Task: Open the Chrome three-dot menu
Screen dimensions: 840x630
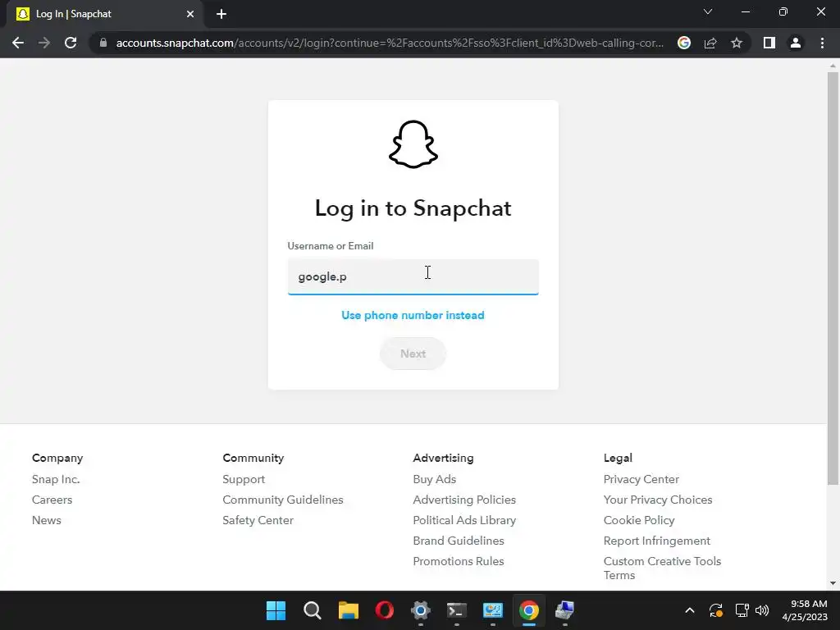Action: point(822,43)
